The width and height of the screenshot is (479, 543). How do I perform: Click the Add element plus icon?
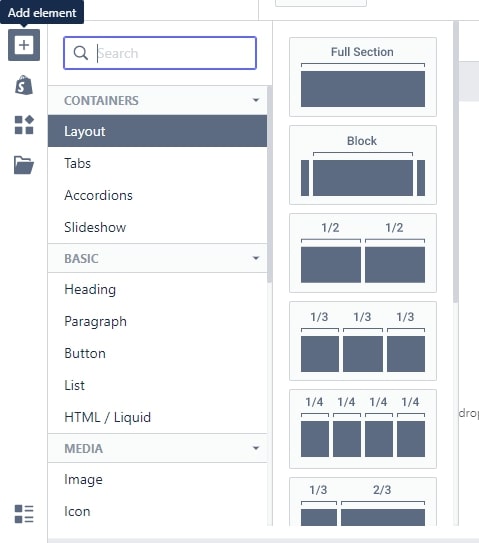[24, 45]
